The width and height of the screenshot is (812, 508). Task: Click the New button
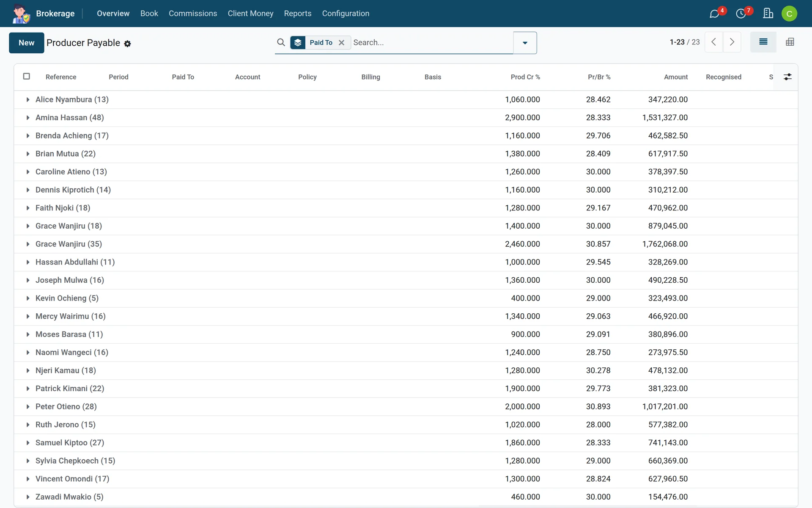[x=26, y=43]
